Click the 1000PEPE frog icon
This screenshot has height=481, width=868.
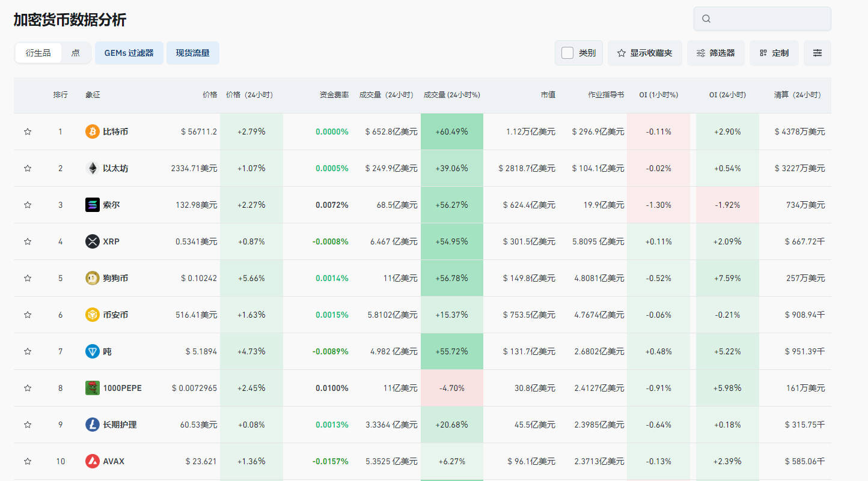click(x=92, y=388)
